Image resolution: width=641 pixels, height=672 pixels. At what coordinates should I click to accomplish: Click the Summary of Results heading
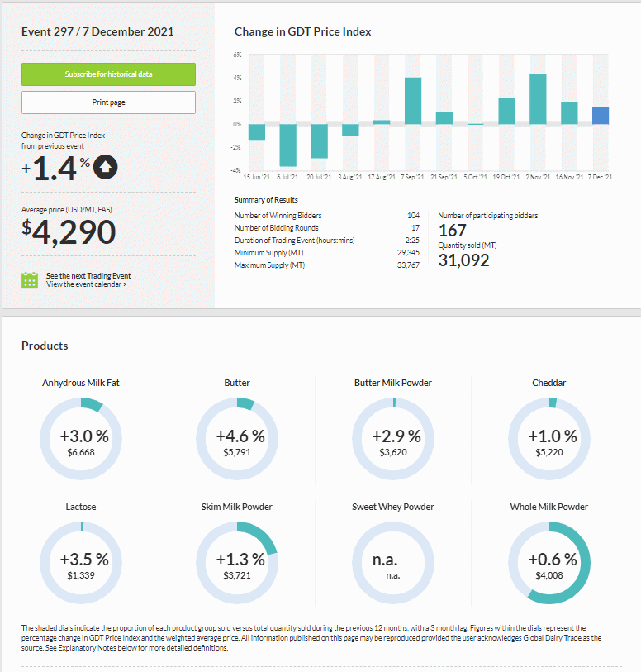(x=266, y=200)
